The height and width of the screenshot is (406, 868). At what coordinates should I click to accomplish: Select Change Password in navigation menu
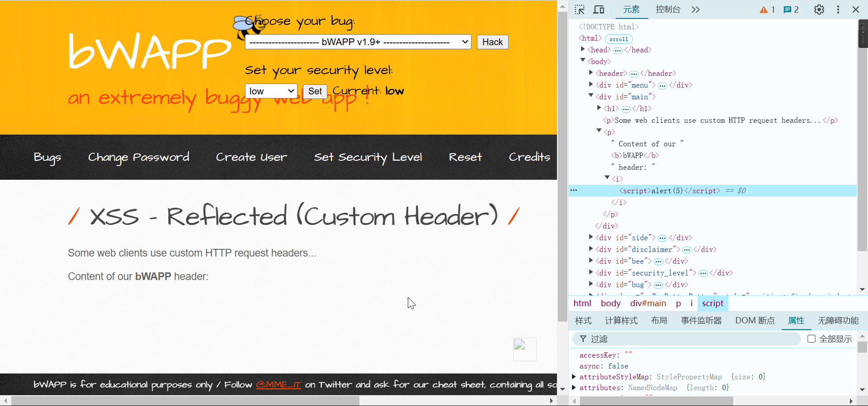click(x=138, y=157)
